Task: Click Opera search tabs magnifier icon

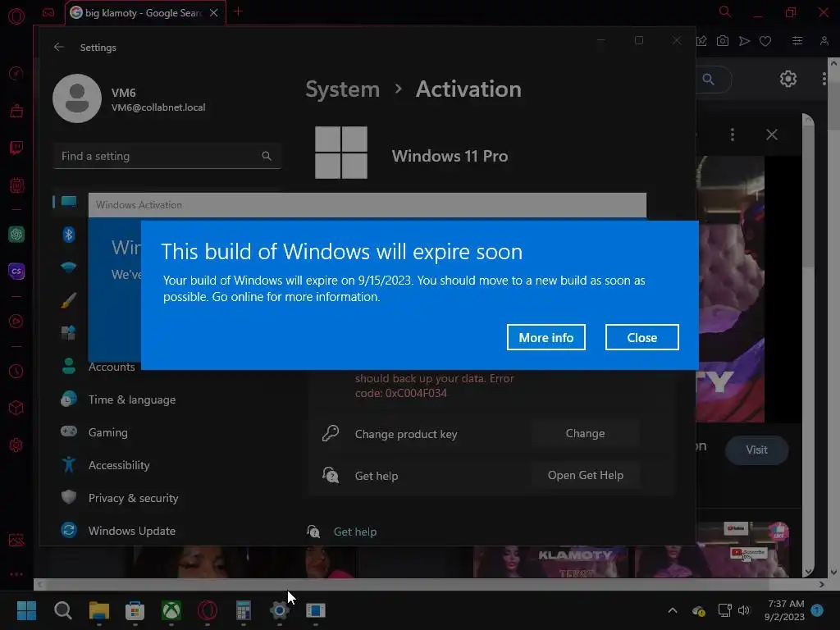Action: [x=725, y=11]
